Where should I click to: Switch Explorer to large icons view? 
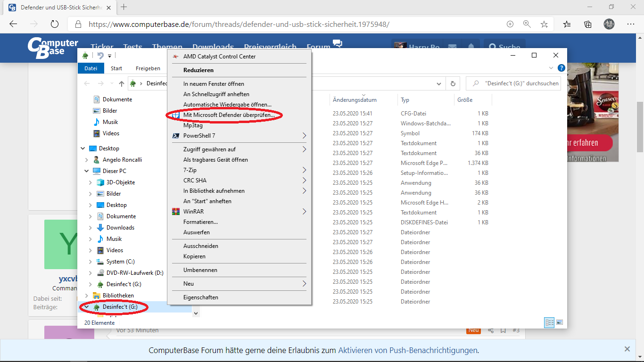click(x=560, y=323)
